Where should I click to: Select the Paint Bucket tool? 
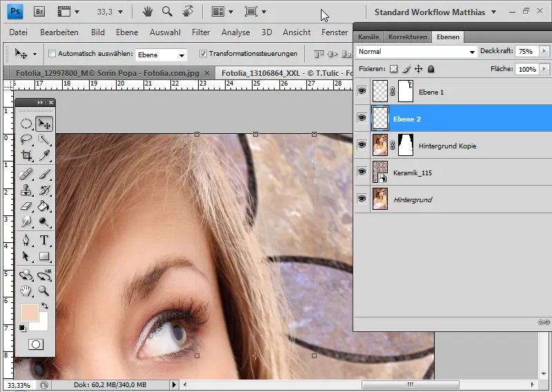point(44,206)
